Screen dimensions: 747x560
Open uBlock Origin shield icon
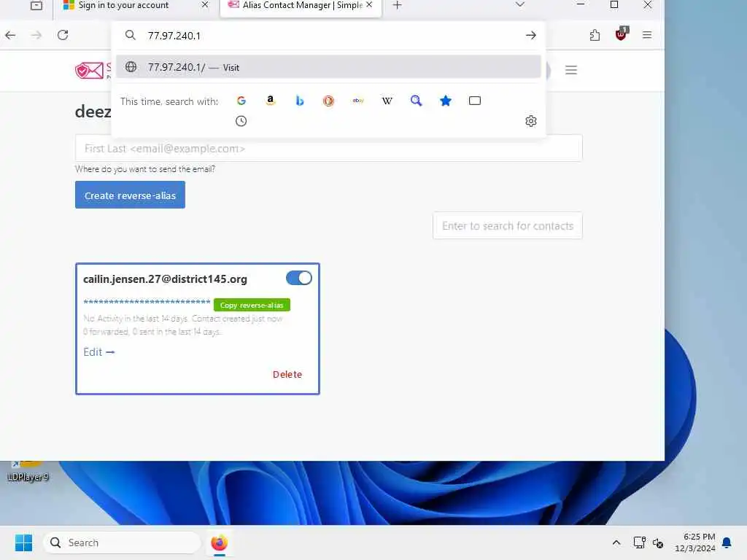[x=622, y=34]
